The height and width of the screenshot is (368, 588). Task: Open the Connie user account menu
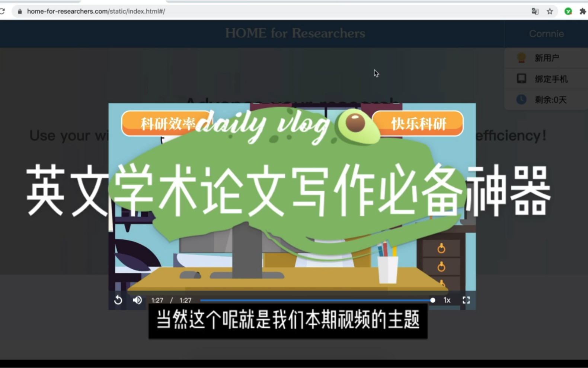click(x=546, y=34)
